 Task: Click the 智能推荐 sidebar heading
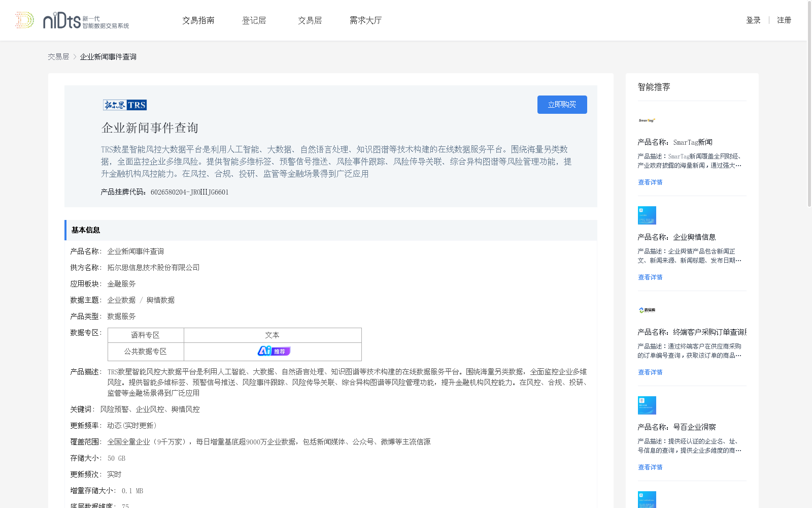tap(654, 87)
